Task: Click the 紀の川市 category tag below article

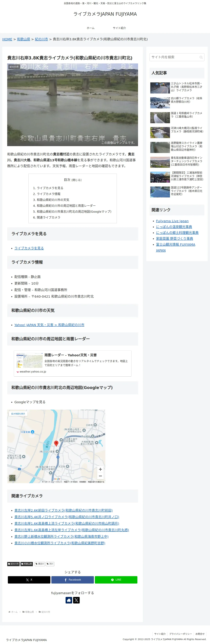Action: tap(13, 564)
